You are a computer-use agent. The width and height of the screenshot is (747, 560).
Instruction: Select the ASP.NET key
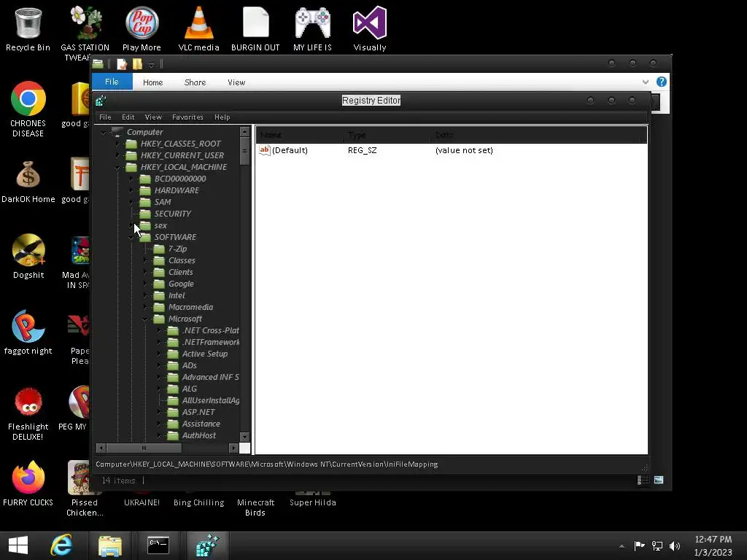(x=198, y=413)
